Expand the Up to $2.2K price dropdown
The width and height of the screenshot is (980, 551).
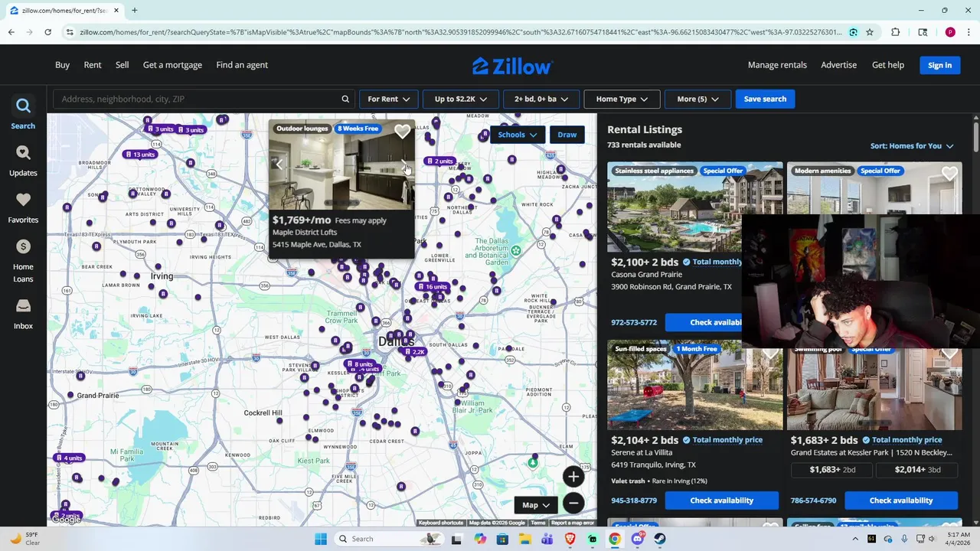[x=460, y=99]
